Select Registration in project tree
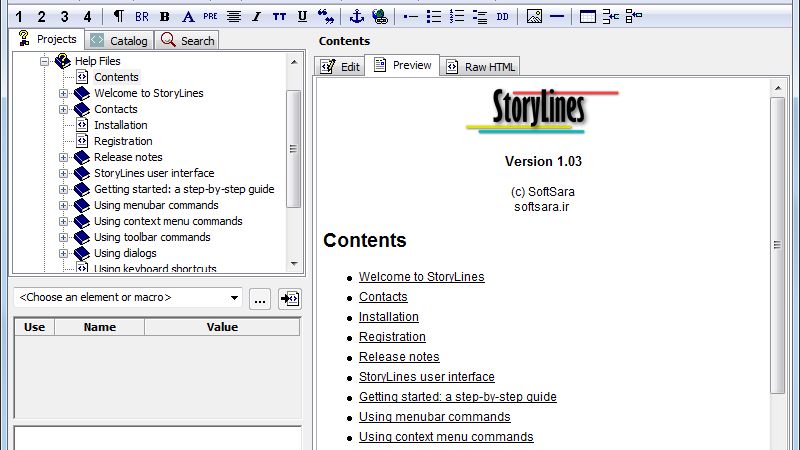Screen dimensions: 800x450 pyautogui.click(x=123, y=141)
